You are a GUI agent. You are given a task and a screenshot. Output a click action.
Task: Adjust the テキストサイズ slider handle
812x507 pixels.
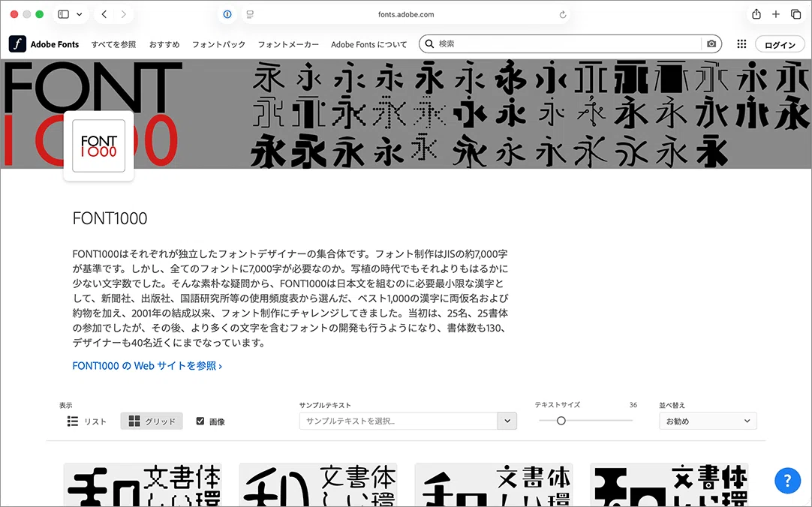(x=561, y=421)
